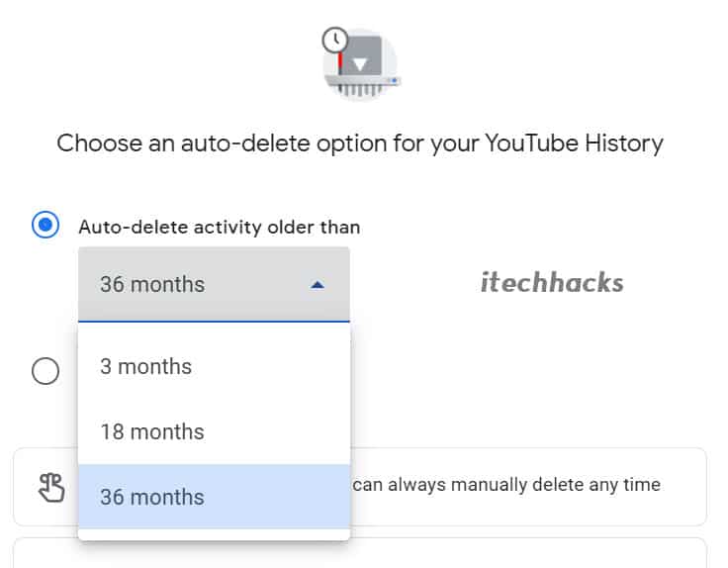Choose the highlighted 36 months option
This screenshot has width=728, height=568.
point(214,497)
